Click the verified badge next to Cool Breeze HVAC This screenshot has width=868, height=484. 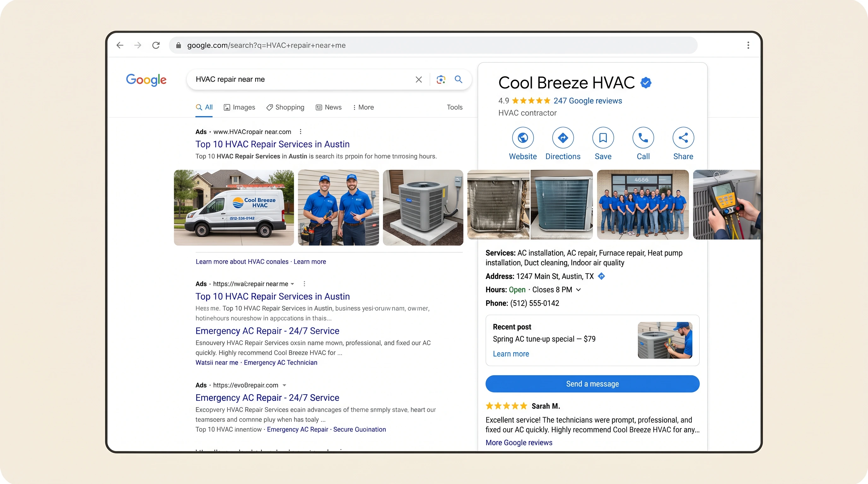[x=646, y=83]
